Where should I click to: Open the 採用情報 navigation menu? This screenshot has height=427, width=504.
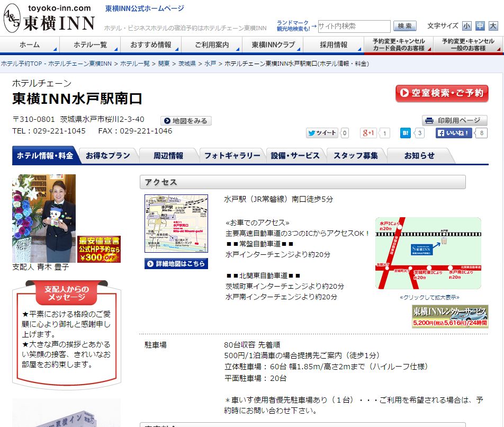[334, 45]
